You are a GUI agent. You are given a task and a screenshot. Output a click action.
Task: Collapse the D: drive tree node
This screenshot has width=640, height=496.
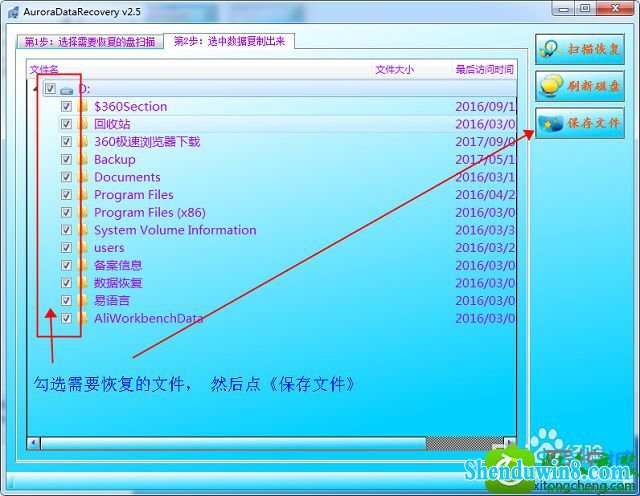tap(36, 89)
